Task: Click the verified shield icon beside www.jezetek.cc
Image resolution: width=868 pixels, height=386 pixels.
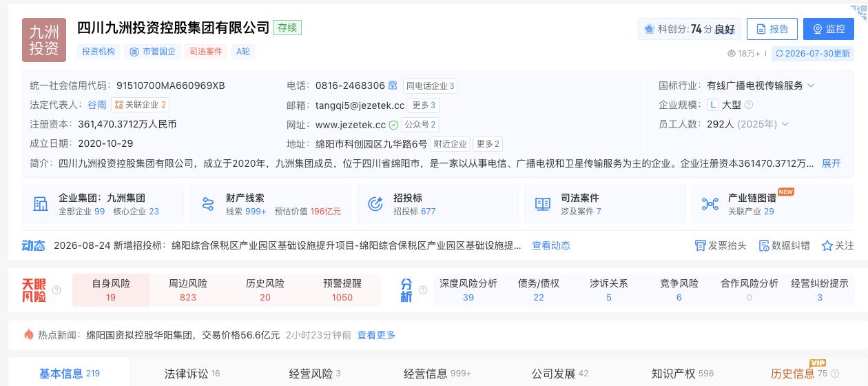Action: pyautogui.click(x=393, y=125)
